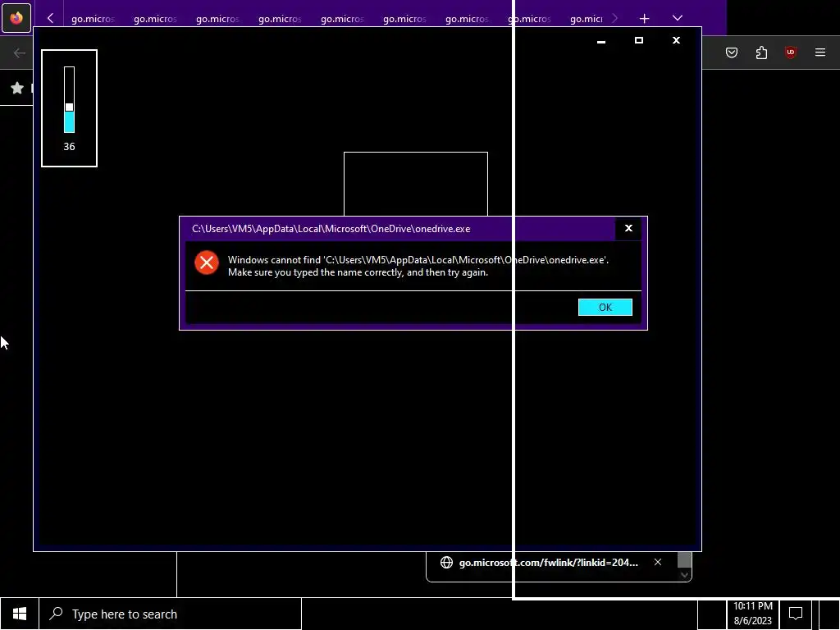Confirm the error with OK
Screen dimensions: 840x630
tap(605, 307)
